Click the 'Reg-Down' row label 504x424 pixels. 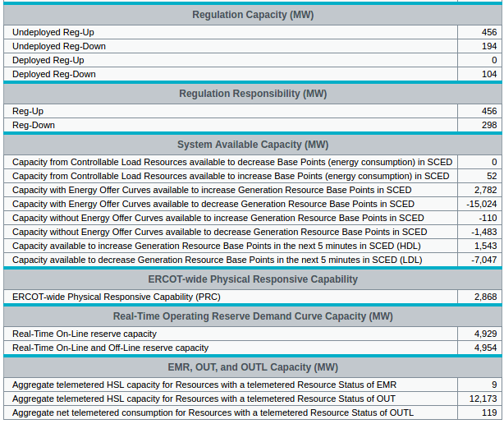pos(34,125)
